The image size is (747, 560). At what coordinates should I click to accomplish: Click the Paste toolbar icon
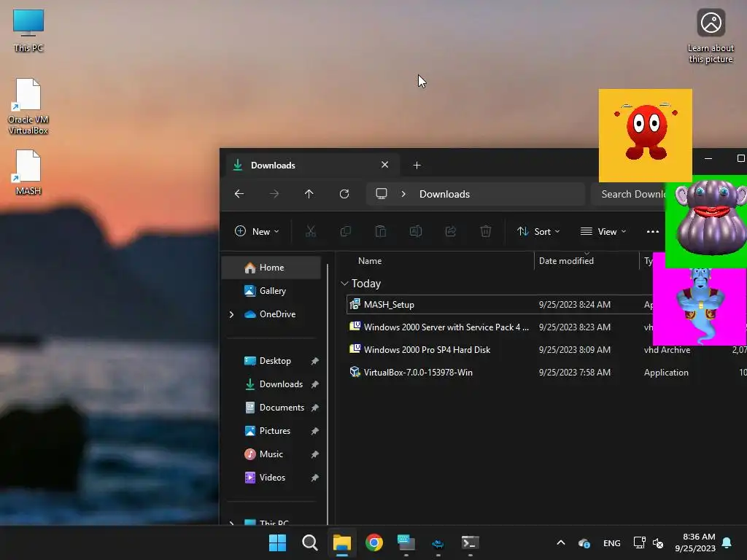380,231
